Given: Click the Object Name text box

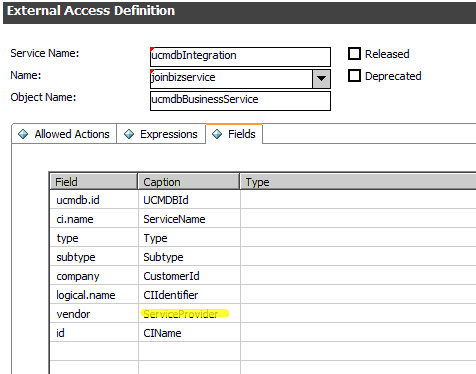Looking at the screenshot, I should pos(240,101).
